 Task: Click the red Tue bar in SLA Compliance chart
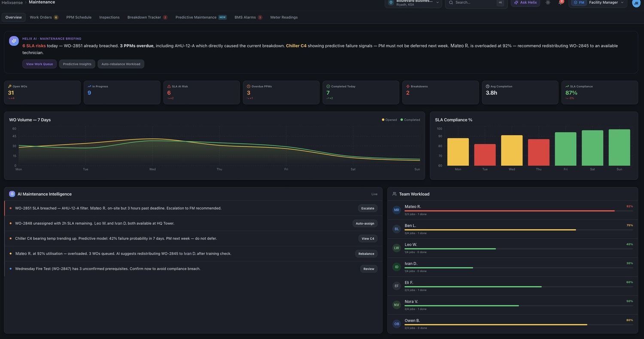click(485, 155)
